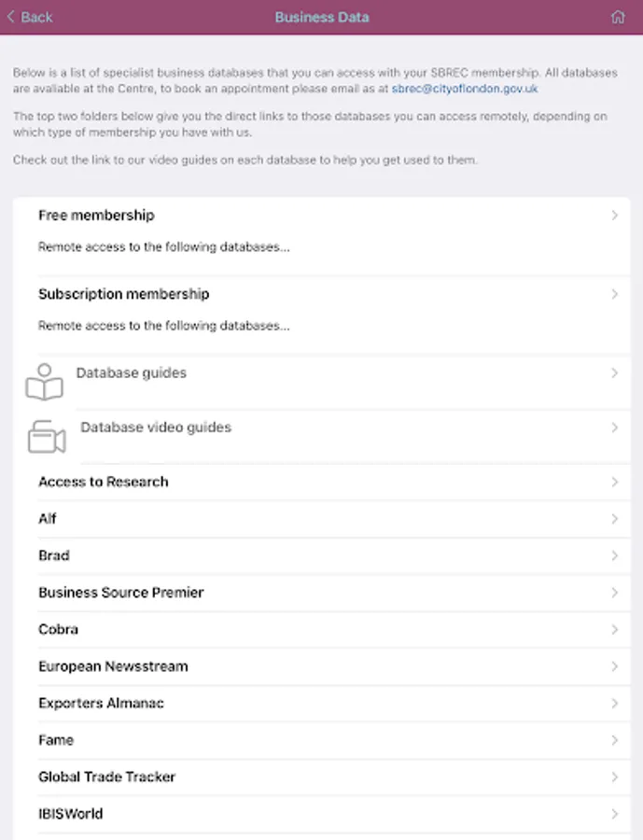This screenshot has height=840, width=643.
Task: Click the IBISWorld row chevron
Action: click(x=614, y=814)
